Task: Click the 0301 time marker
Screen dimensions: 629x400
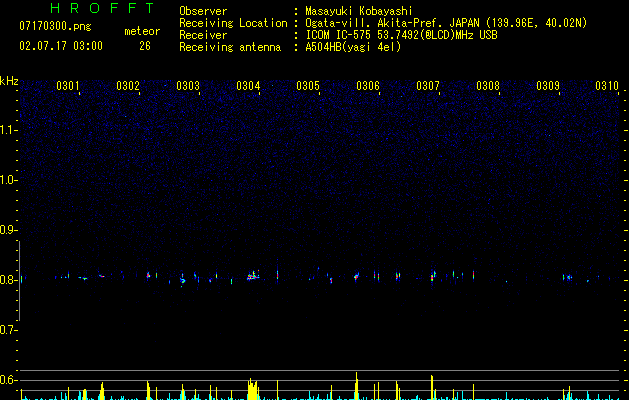Action: [68, 86]
